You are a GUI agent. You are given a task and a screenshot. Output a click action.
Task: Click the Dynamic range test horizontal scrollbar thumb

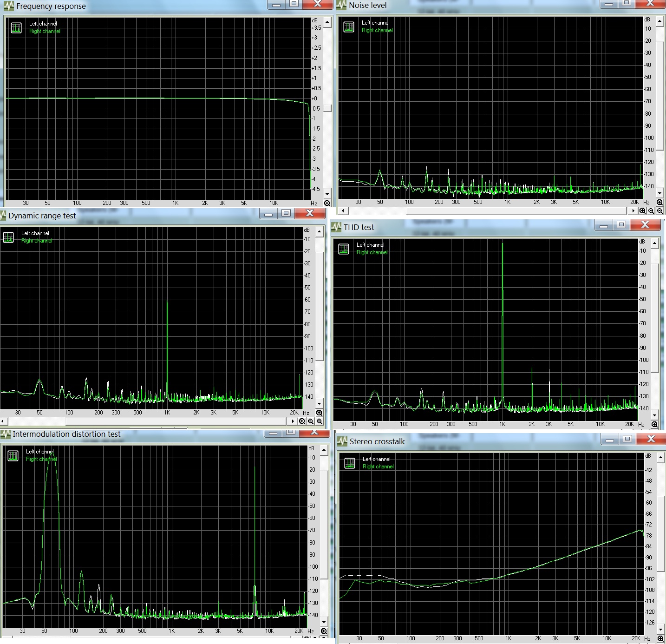[175, 421]
